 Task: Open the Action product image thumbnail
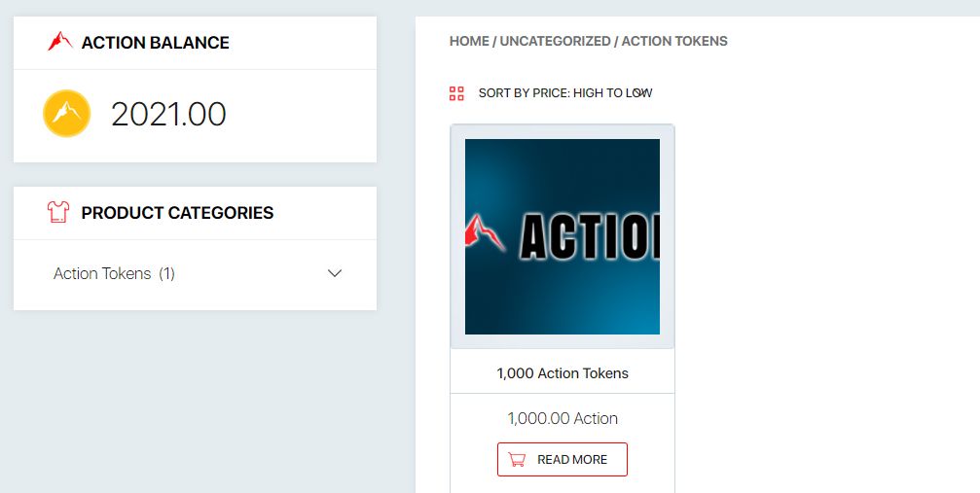coord(563,236)
